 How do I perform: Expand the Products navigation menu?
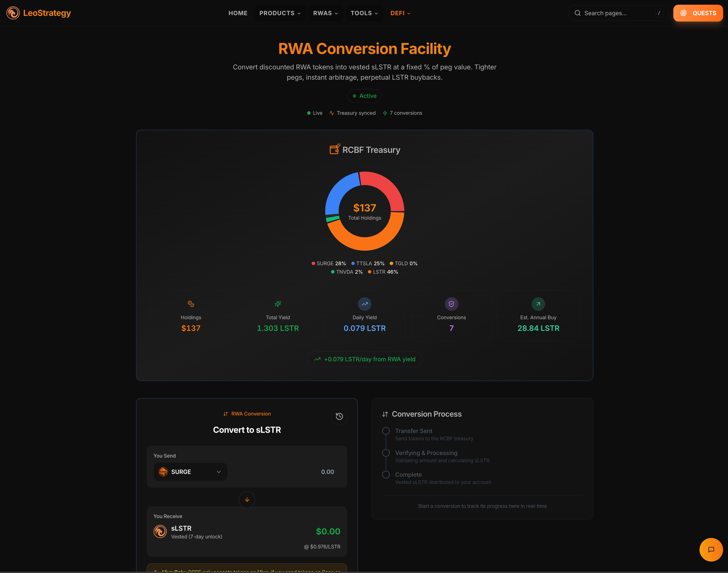280,13
